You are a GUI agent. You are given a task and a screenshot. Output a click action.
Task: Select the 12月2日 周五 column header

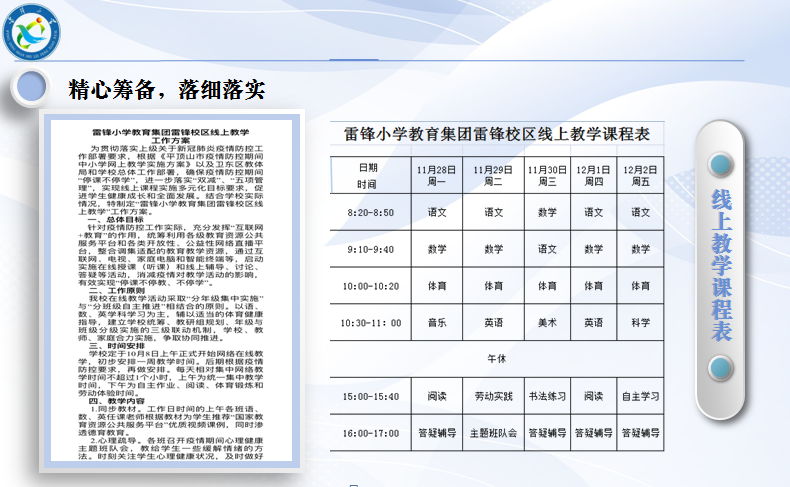coord(640,176)
